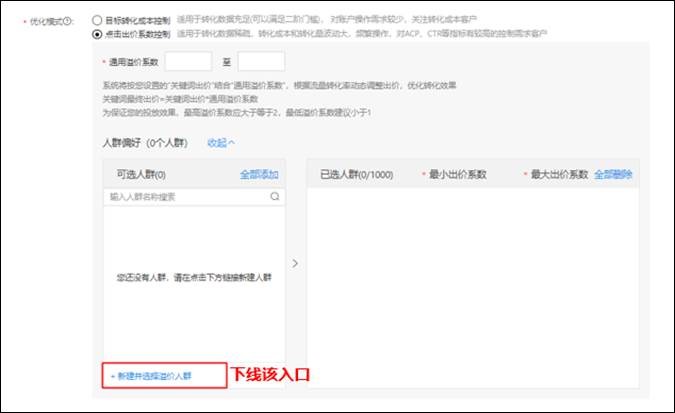This screenshot has height=413, width=675.
Task: Select the 目标转化成本控制 radio option
Action: (x=97, y=19)
